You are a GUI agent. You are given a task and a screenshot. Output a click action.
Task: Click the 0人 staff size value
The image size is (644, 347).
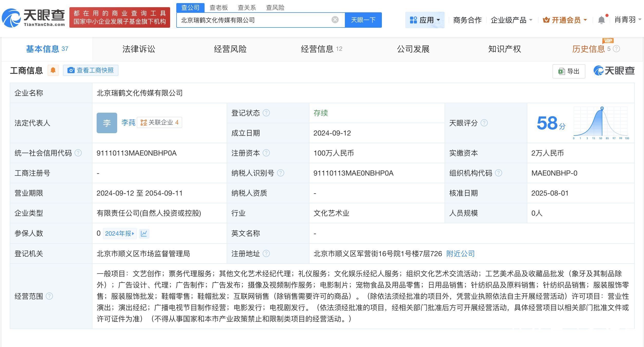point(537,213)
